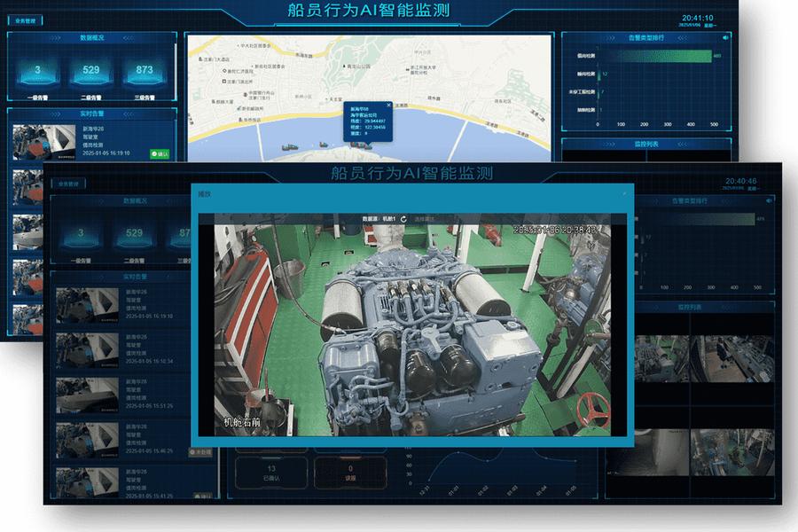
Task: Click the 20:41:10 clock in back window
Action: (697, 18)
